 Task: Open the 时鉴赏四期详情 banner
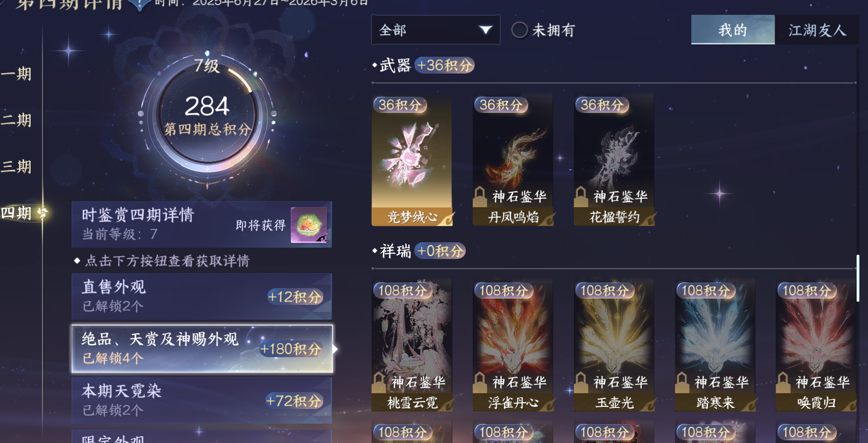click(202, 224)
